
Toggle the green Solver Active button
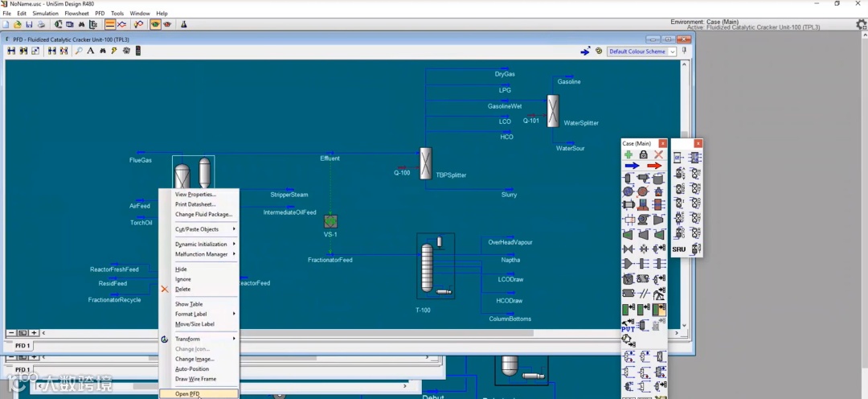[x=156, y=24]
